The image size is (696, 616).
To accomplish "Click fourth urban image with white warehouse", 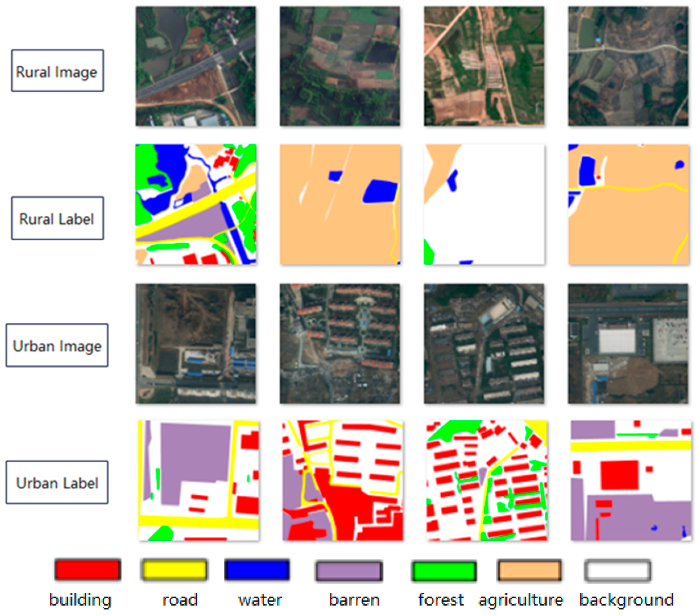I will pos(628,344).
